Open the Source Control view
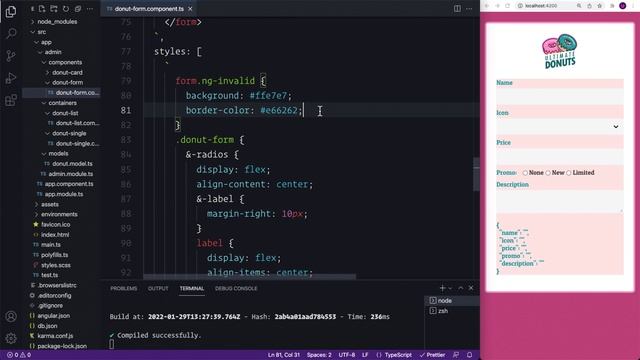Screen dimensions: 640x360 (11, 56)
